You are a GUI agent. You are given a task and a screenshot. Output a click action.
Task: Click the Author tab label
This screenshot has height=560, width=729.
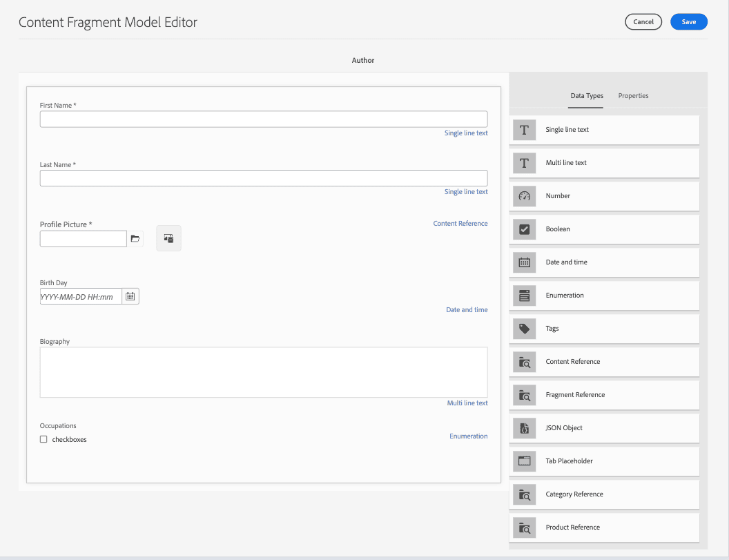363,61
